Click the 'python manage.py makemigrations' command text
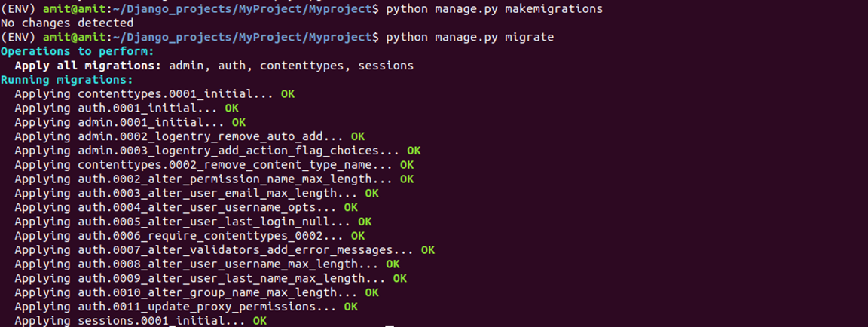 pyautogui.click(x=494, y=9)
